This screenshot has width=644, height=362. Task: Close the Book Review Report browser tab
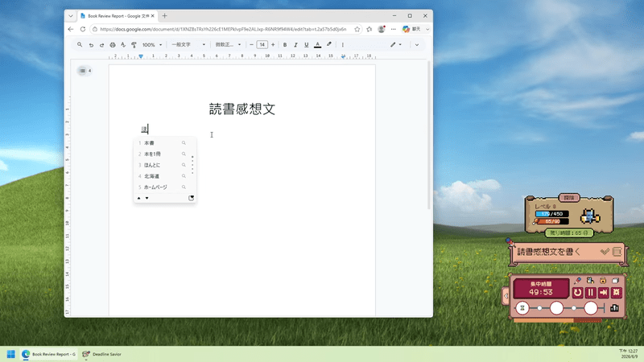153,16
